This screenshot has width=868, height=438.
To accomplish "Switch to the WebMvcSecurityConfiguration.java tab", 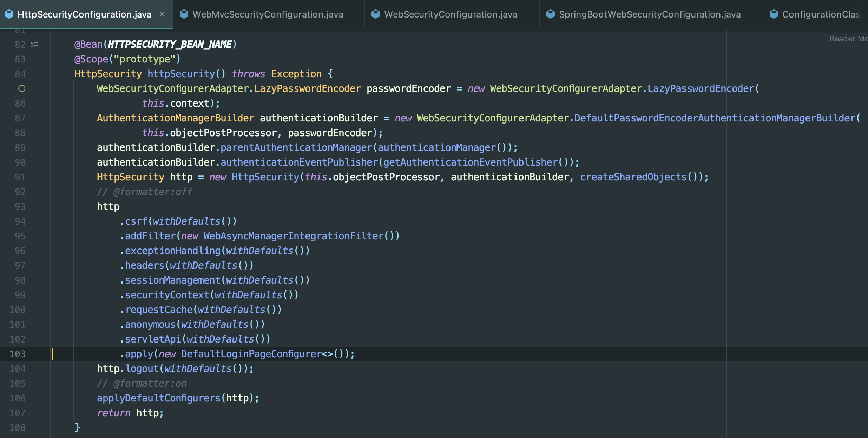I will pyautogui.click(x=268, y=14).
